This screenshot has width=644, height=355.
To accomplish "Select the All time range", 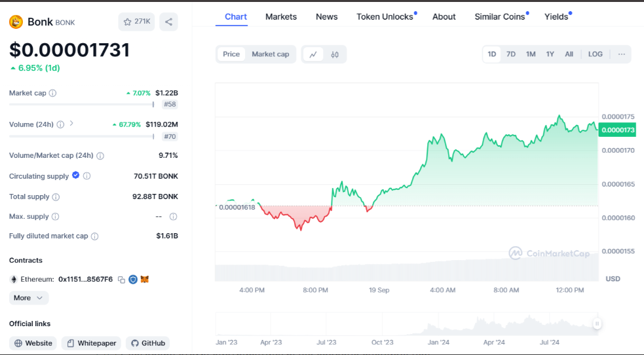I will point(569,54).
